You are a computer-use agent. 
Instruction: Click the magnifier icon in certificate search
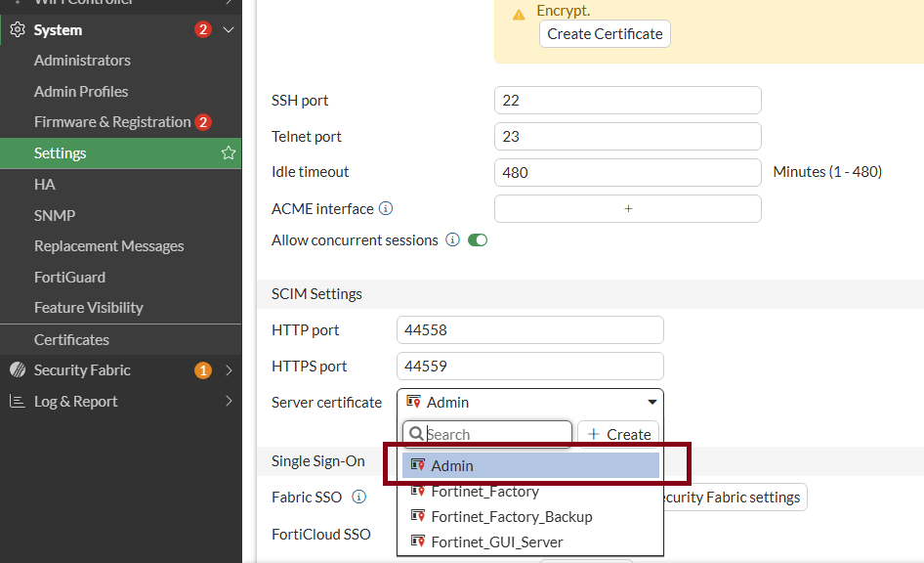[416, 434]
